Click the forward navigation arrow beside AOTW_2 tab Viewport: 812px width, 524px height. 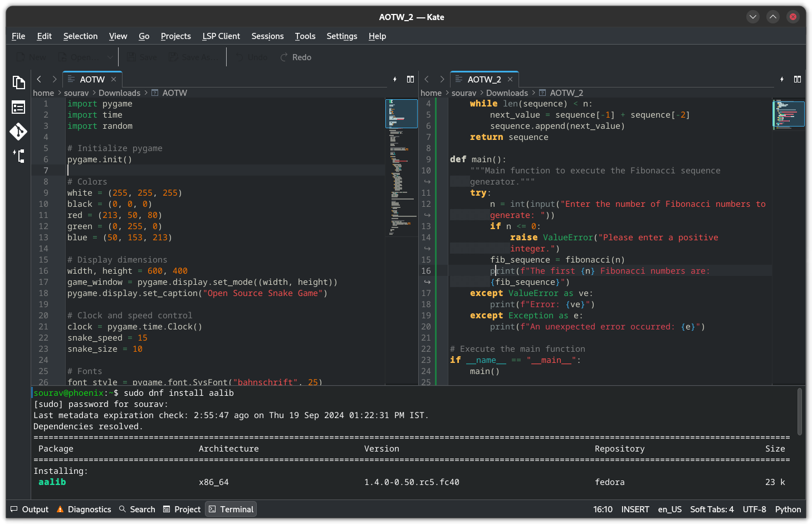(x=442, y=79)
